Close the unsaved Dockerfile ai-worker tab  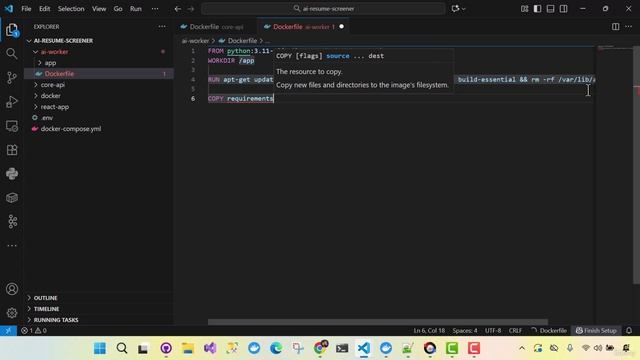[342, 27]
